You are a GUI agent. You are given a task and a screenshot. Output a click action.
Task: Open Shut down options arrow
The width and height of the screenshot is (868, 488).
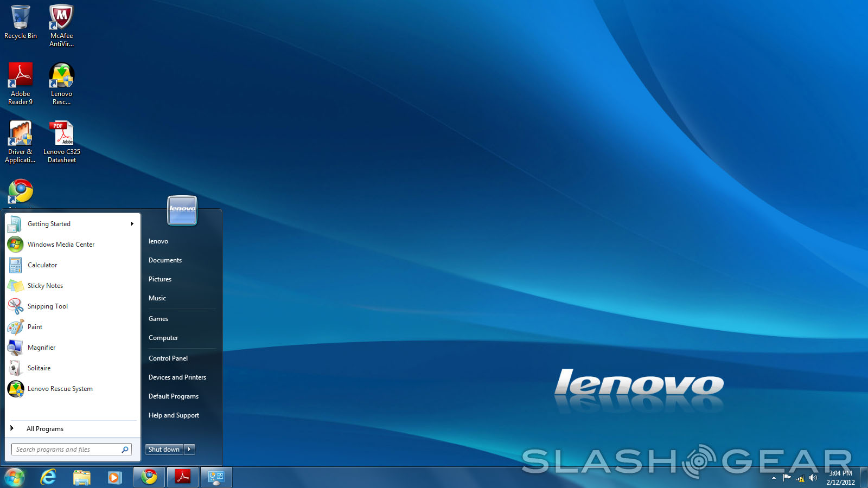(x=189, y=450)
